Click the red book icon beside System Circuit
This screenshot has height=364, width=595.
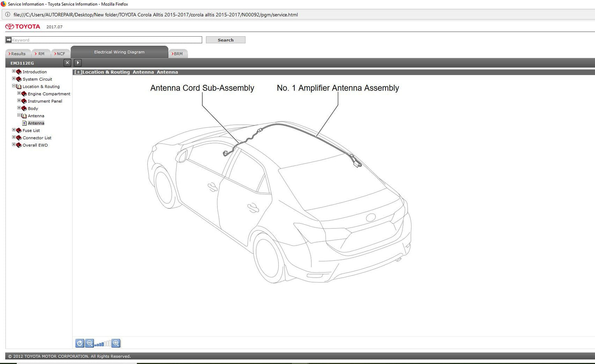pyautogui.click(x=19, y=79)
